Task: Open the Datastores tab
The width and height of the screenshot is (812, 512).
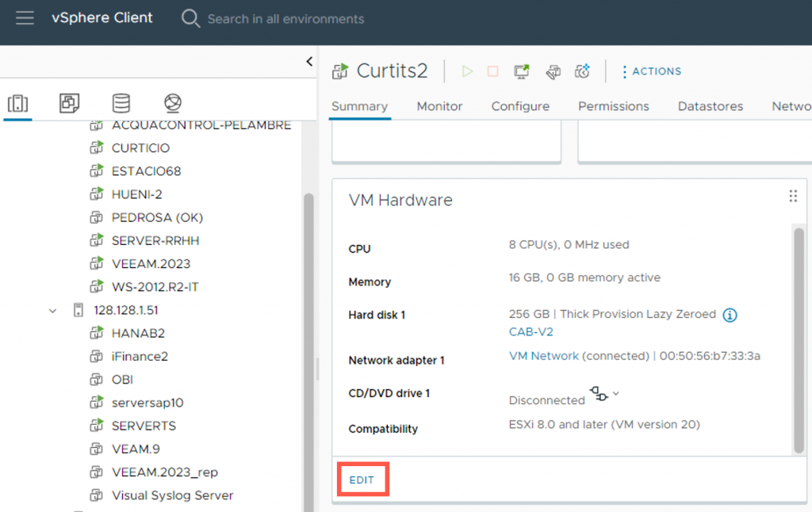Action: (x=710, y=106)
